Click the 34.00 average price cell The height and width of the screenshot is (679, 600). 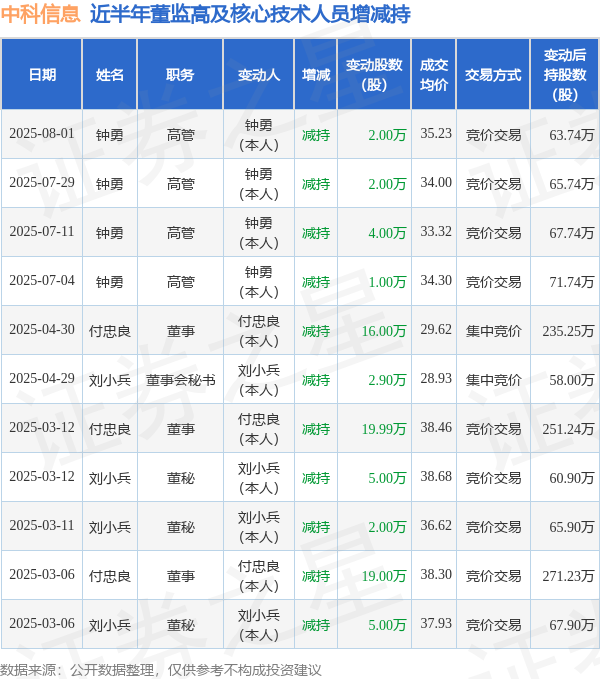(x=436, y=182)
